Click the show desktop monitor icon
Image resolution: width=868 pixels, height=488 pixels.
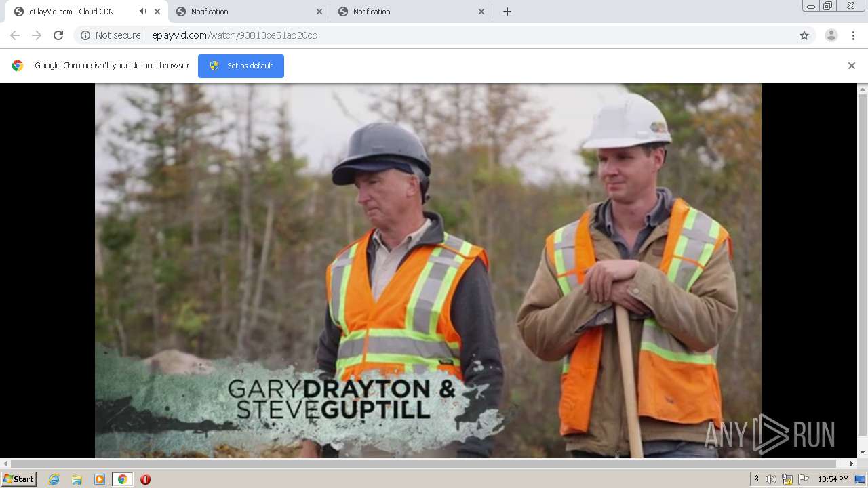point(861,479)
